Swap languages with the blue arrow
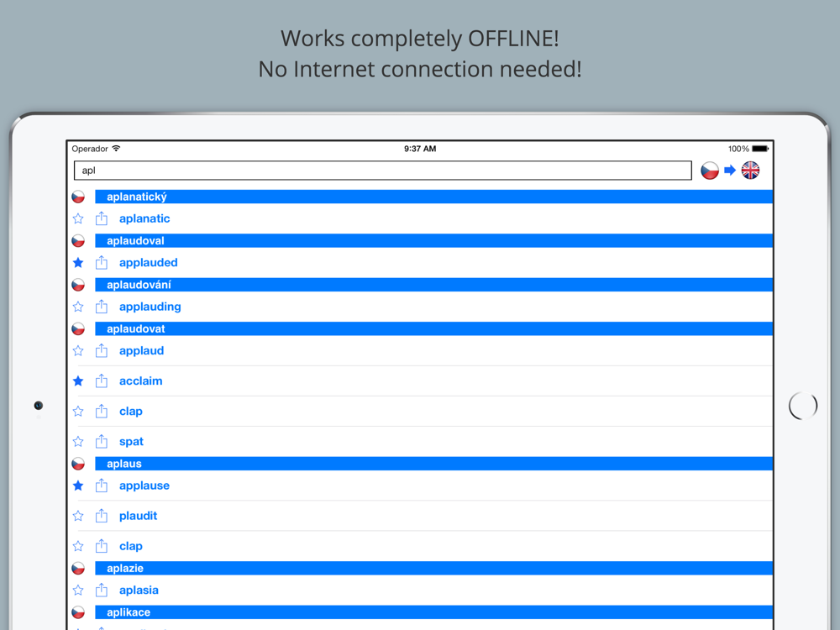 pyautogui.click(x=730, y=171)
